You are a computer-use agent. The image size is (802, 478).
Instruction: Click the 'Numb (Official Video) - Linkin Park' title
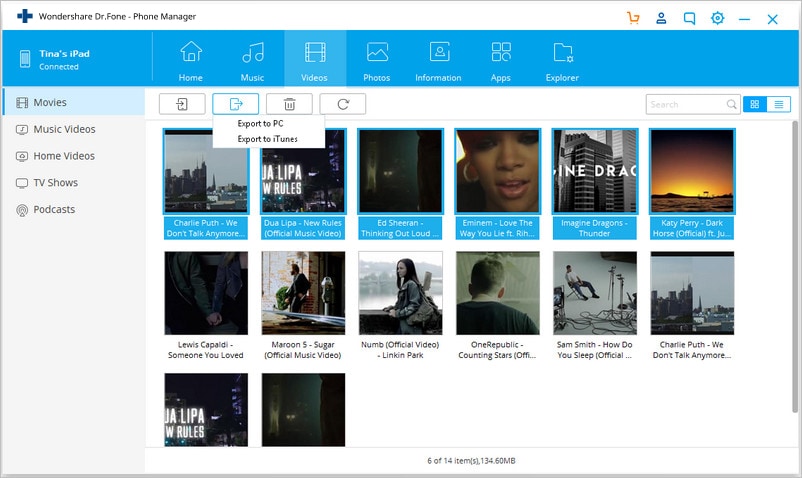point(400,350)
